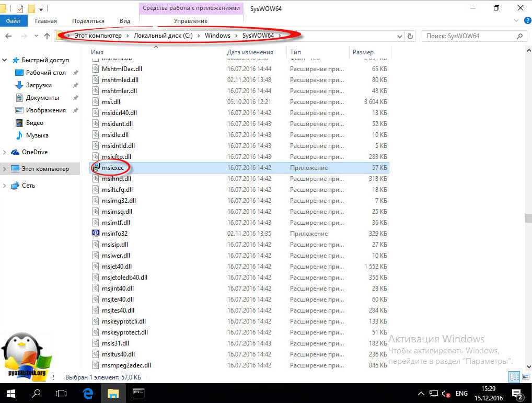Open Microsoft Edge from the taskbar

pyautogui.click(x=88, y=393)
